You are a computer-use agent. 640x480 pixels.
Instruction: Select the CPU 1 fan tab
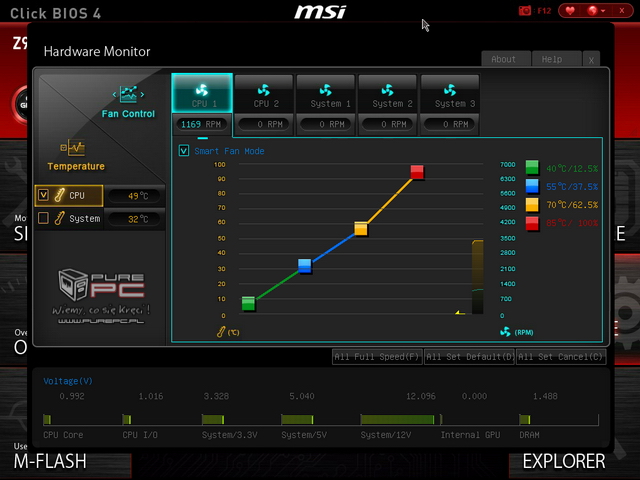click(202, 93)
